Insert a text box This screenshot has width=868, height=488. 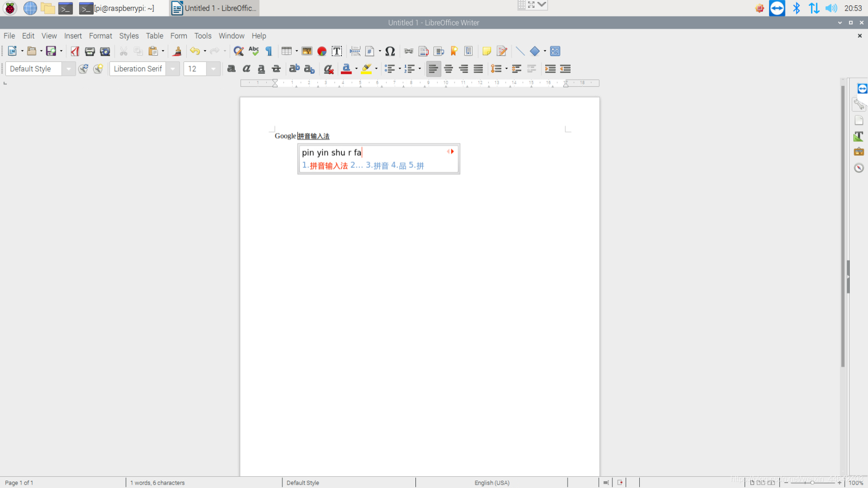pos(337,51)
